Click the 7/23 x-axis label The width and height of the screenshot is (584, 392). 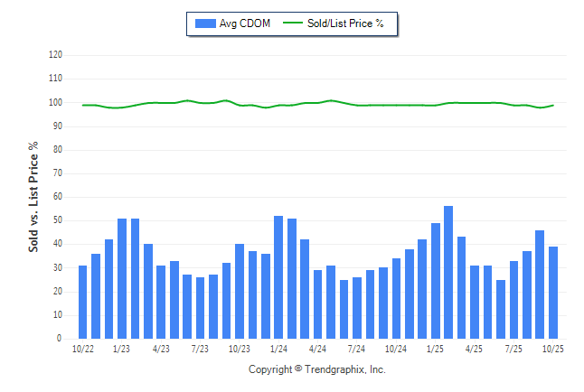[201, 349]
